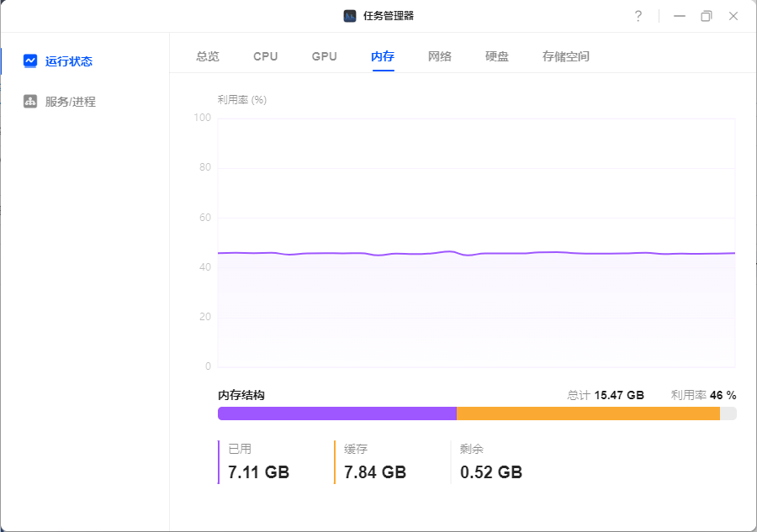Switch to the 总览 tab
The width and height of the screenshot is (757, 532).
point(208,56)
